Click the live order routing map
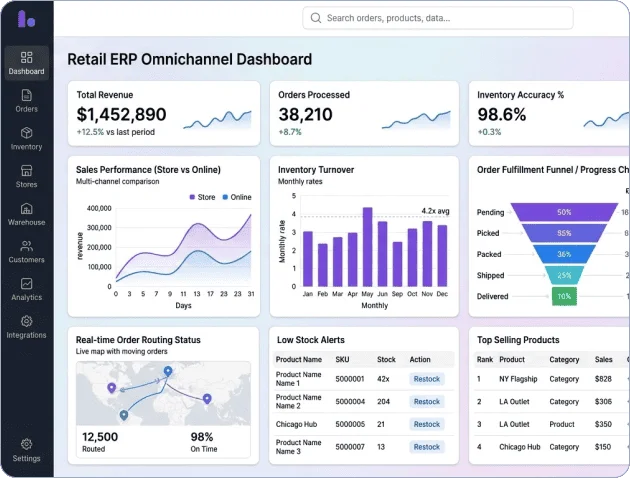Image resolution: width=630 pixels, height=478 pixels. (163, 393)
